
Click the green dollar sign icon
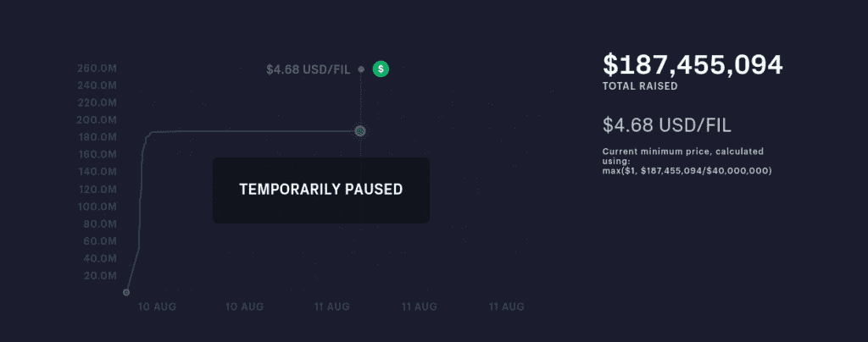381,69
